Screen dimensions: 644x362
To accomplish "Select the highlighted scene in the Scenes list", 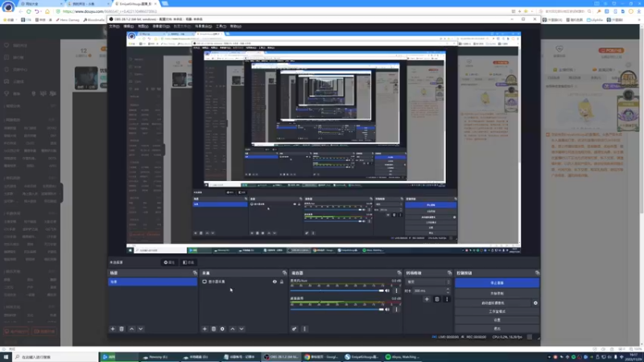I will pos(152,282).
